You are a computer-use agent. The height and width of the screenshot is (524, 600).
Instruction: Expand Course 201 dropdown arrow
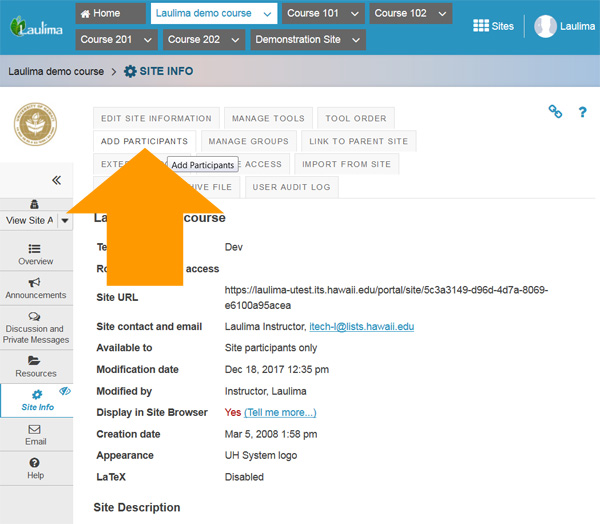(x=148, y=40)
